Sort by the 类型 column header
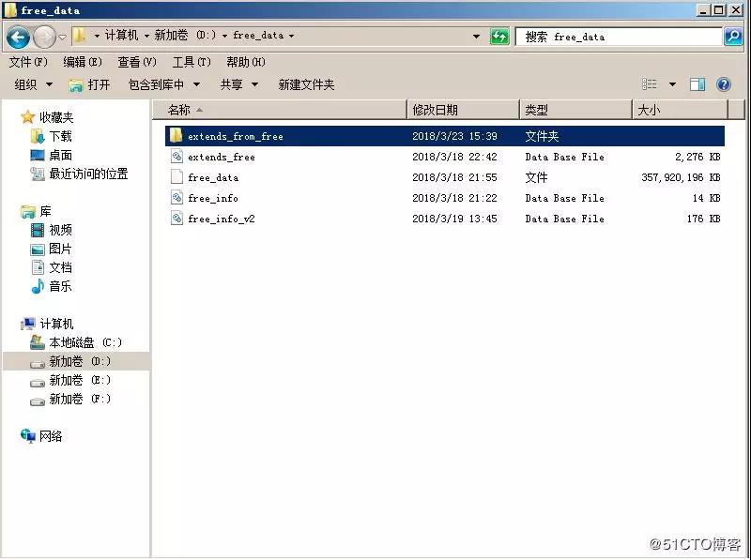751x560 pixels. click(x=575, y=110)
